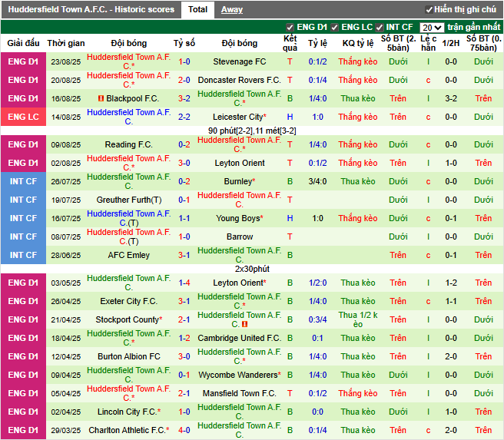Switch to the Total tab

[x=197, y=10]
